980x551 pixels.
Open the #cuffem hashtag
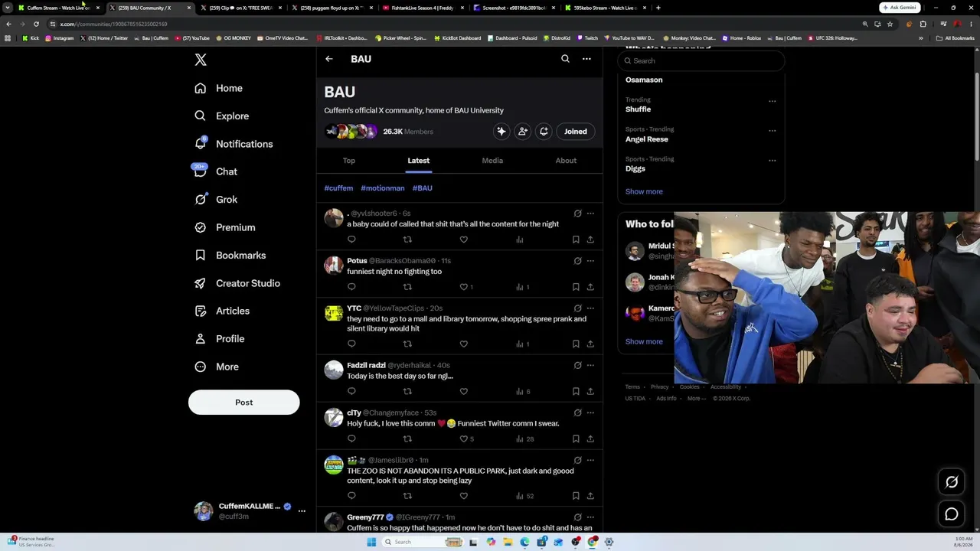click(x=338, y=188)
